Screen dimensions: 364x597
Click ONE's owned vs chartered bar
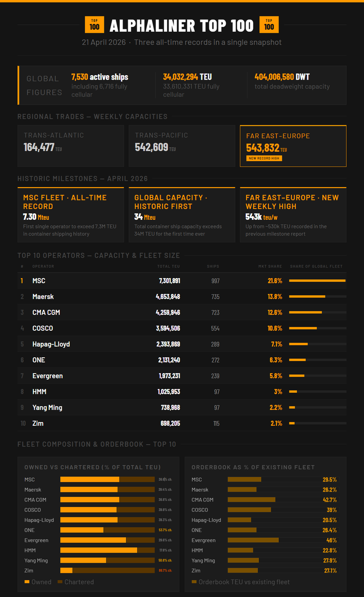click(107, 530)
